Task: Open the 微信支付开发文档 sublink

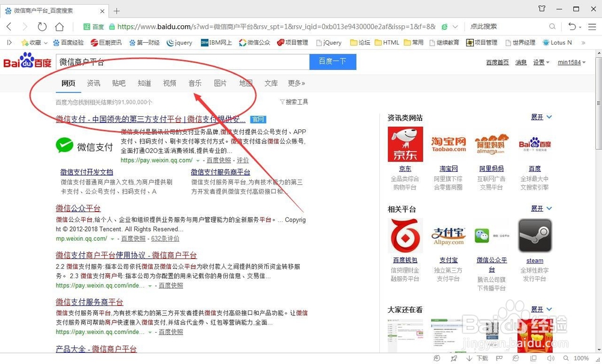Action: point(87,172)
